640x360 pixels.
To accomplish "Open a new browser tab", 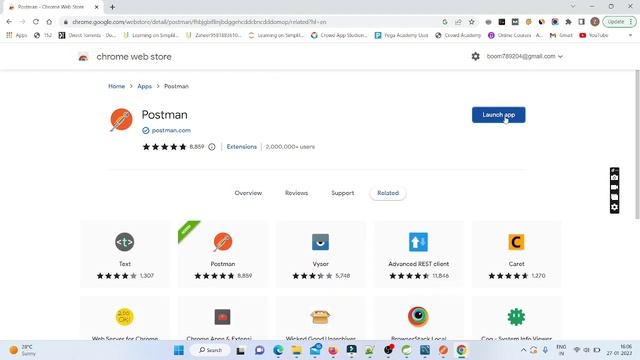I will point(112,7).
